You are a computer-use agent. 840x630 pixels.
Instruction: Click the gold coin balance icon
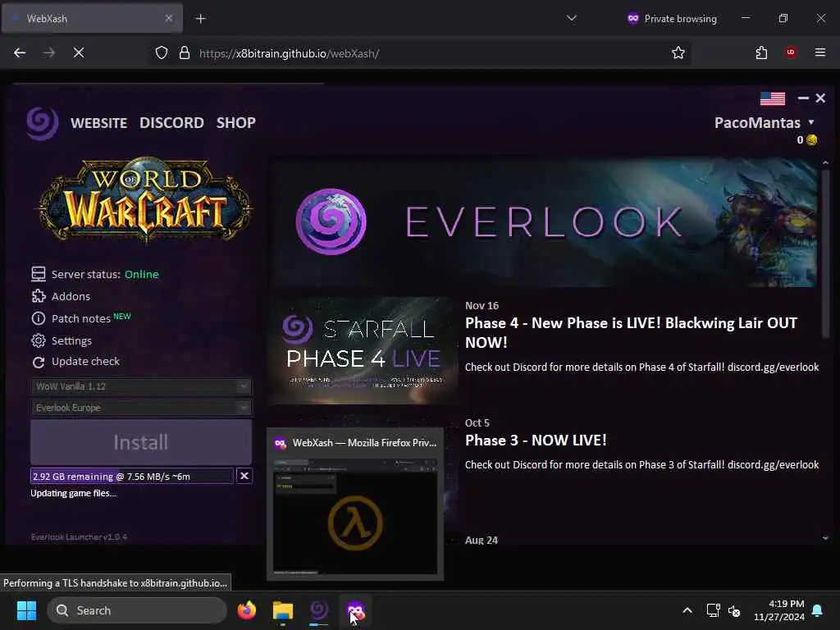click(x=812, y=139)
